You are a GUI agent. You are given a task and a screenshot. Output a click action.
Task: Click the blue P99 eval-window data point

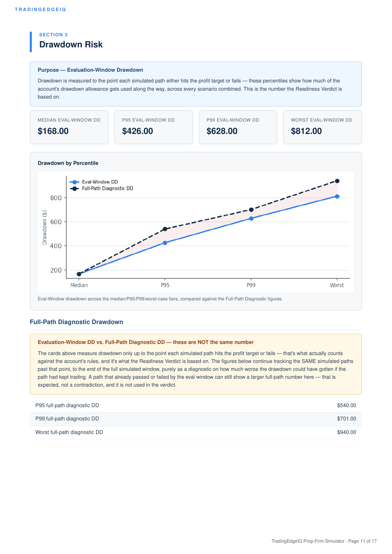(x=251, y=219)
